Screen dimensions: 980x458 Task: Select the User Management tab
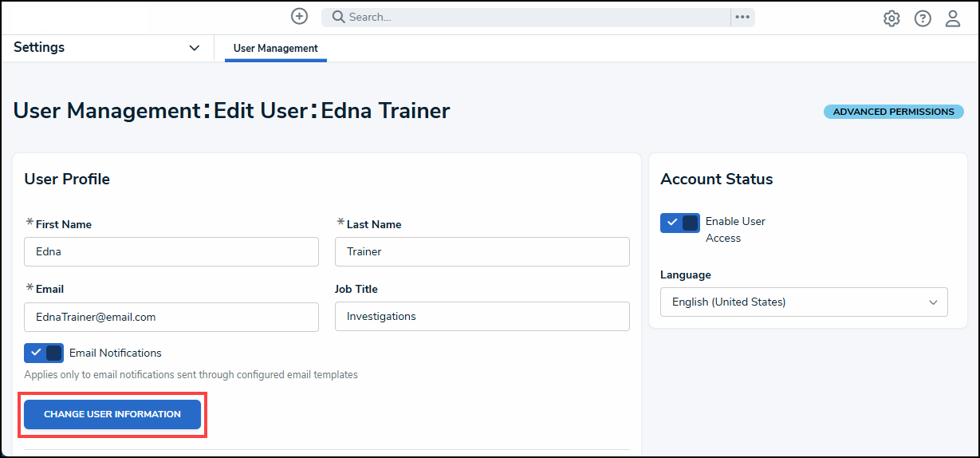[x=276, y=48]
